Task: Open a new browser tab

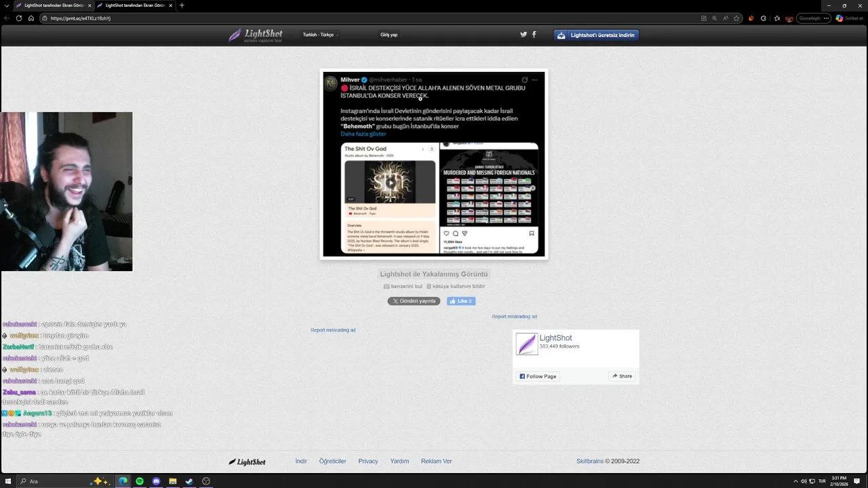Action: pyautogui.click(x=182, y=5)
